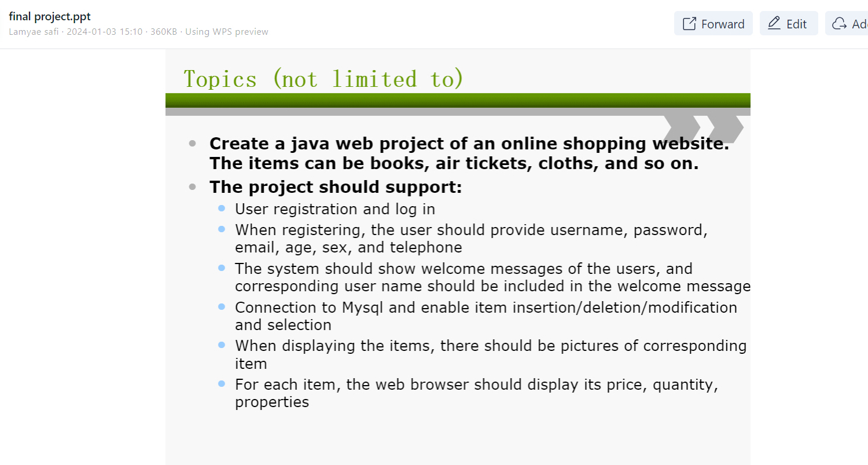Click the blue bullet beside "When registering"
The image size is (868, 465).
coord(222,229)
